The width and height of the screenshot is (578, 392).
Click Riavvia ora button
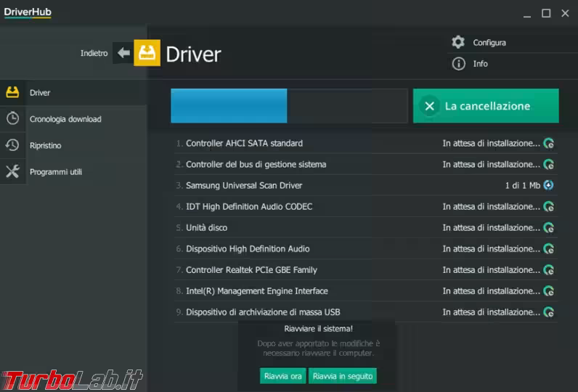282,376
